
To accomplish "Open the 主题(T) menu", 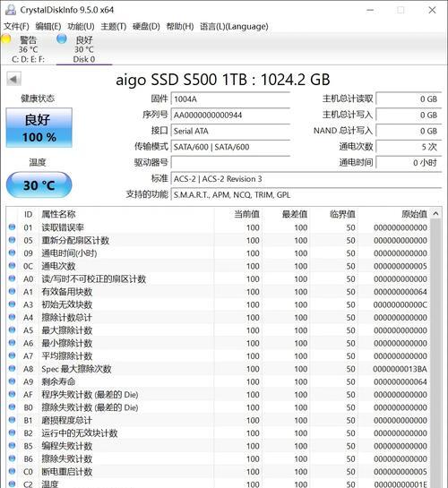I will [114, 27].
